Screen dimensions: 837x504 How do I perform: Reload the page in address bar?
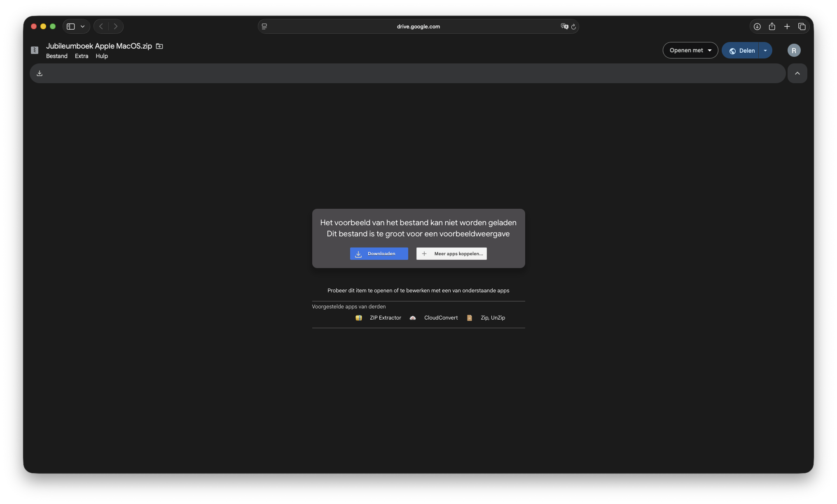point(573,26)
